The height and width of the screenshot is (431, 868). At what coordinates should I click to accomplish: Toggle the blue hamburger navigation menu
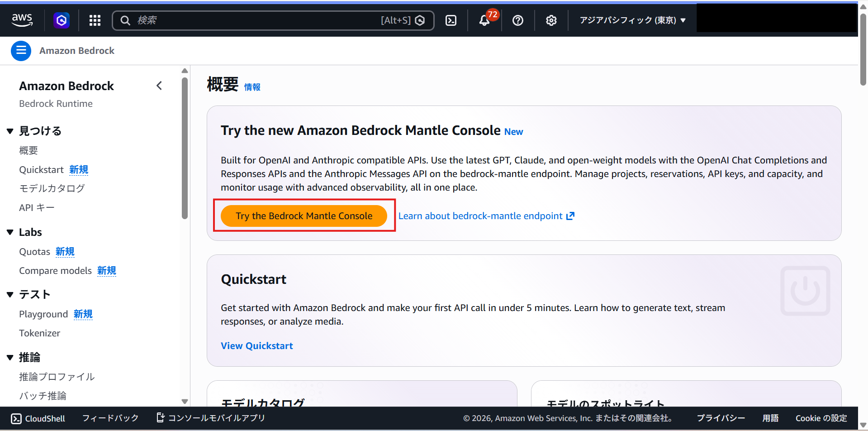[x=21, y=51]
